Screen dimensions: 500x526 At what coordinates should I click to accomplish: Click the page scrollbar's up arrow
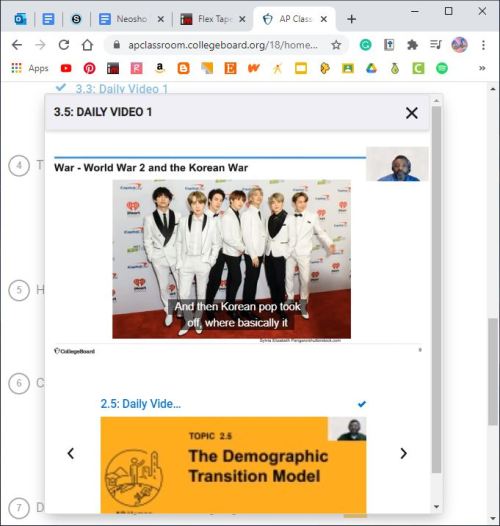(x=493, y=89)
